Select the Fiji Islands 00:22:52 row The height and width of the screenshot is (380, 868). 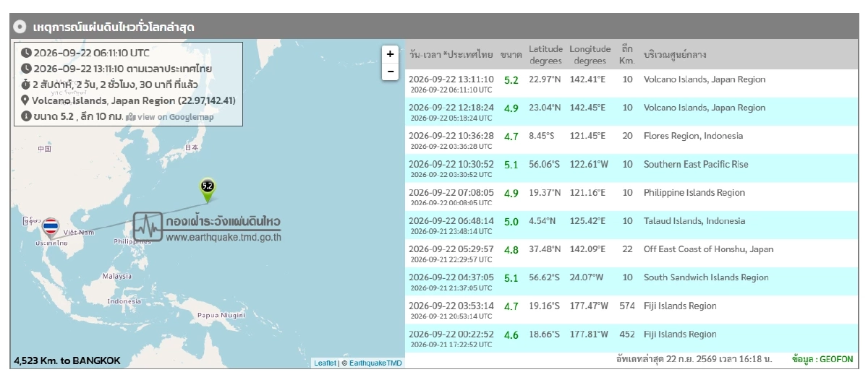pyautogui.click(x=630, y=338)
